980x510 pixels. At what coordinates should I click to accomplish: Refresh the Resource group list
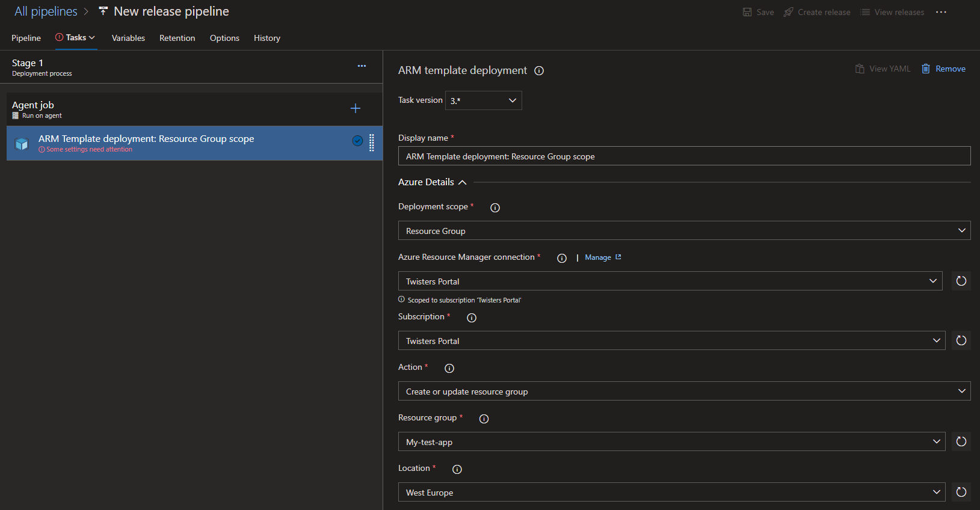click(961, 441)
